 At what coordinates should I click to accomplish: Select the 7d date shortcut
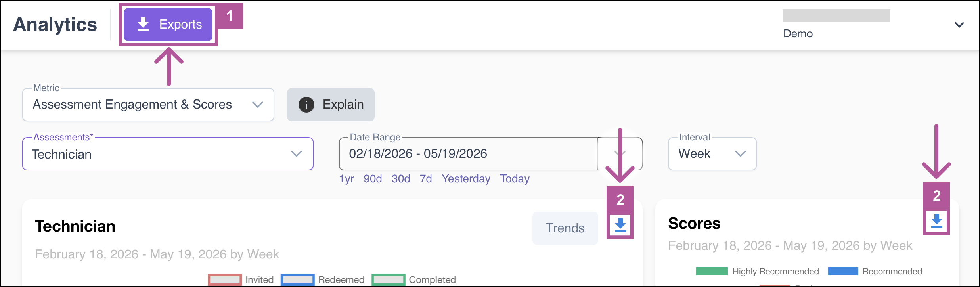click(x=426, y=179)
